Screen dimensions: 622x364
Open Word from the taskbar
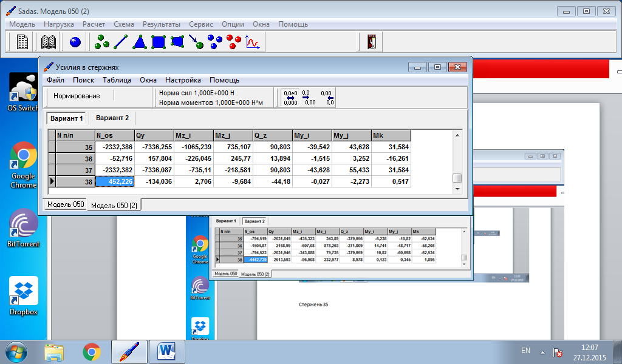[166, 352]
